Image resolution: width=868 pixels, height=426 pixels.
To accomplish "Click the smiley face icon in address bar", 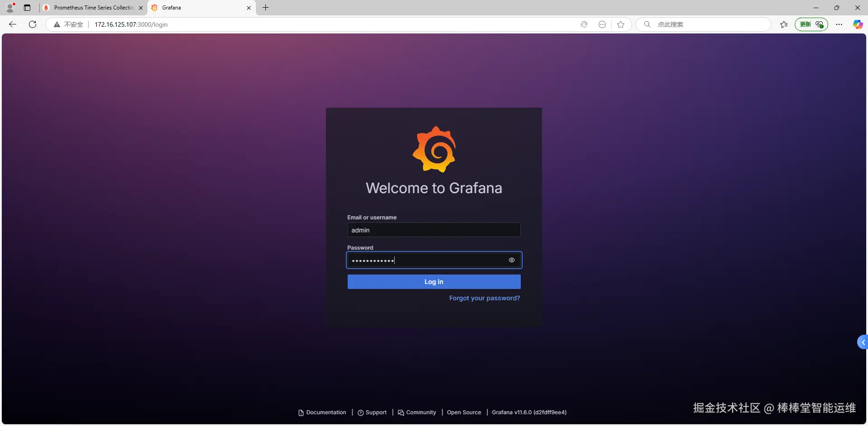I will 602,24.
